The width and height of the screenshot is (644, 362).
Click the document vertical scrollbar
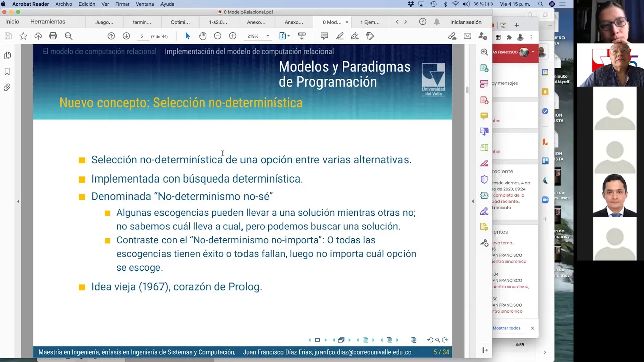click(x=467, y=90)
